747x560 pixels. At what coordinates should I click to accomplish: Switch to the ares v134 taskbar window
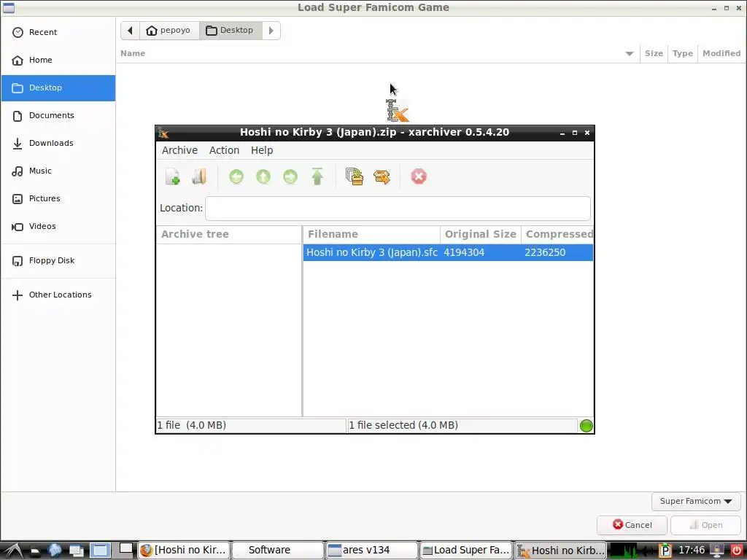point(371,550)
